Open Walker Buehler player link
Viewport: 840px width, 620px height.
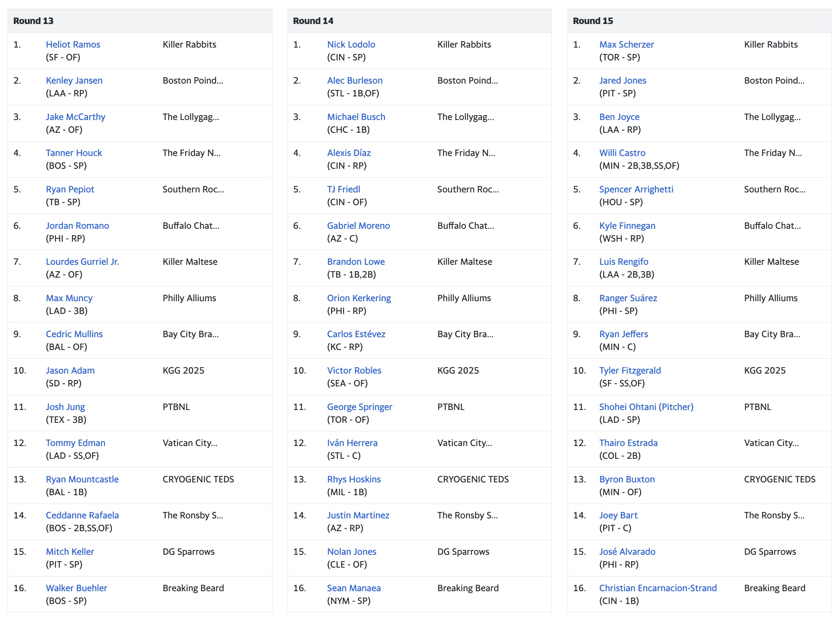click(76, 588)
